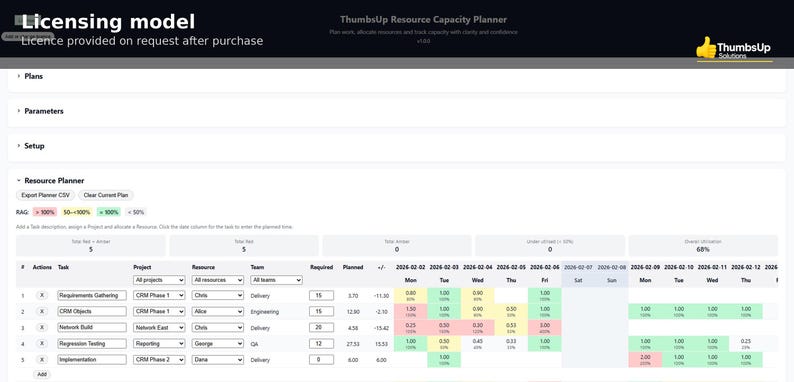The height and width of the screenshot is (382, 794).
Task: Click the red >100% RAG legend chip
Action: pos(45,212)
